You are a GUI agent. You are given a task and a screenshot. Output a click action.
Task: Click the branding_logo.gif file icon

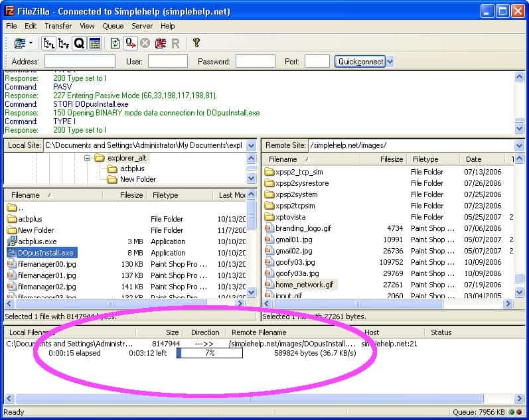tap(269, 228)
